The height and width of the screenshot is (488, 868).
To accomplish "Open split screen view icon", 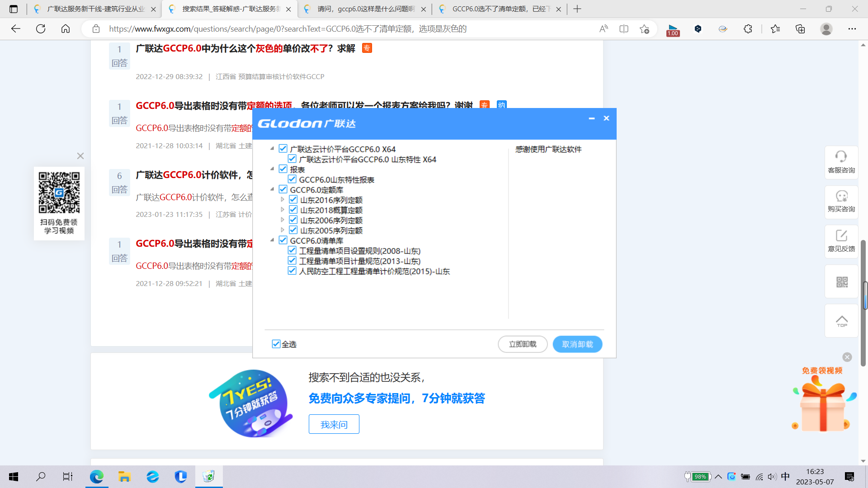I will click(624, 29).
